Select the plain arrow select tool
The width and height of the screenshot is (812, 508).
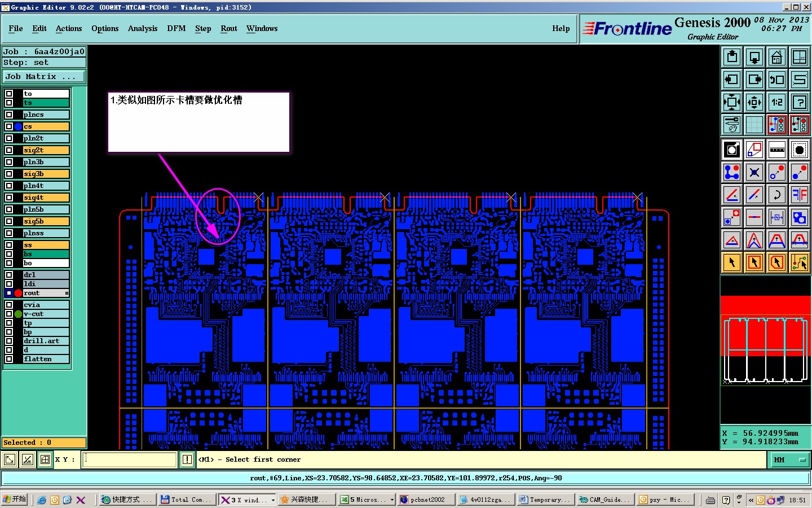(732, 262)
